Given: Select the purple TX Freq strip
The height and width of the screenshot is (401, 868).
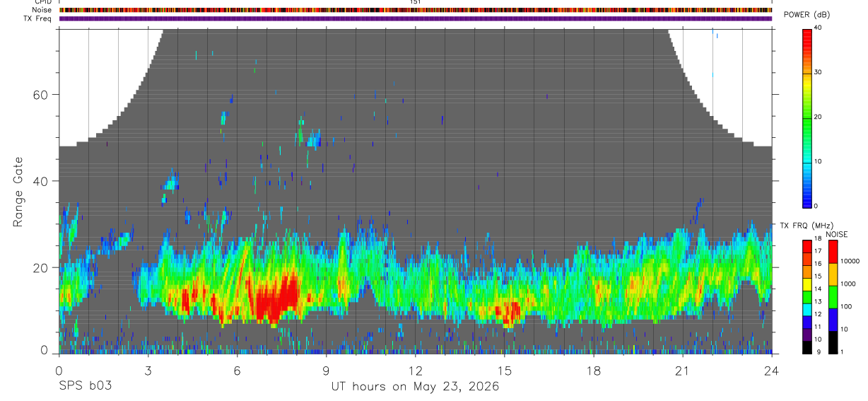Looking at the screenshot, I should pyautogui.click(x=416, y=18).
